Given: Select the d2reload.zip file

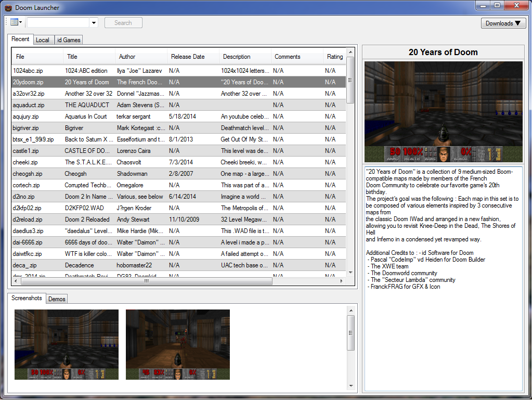Looking at the screenshot, I should (x=28, y=220).
